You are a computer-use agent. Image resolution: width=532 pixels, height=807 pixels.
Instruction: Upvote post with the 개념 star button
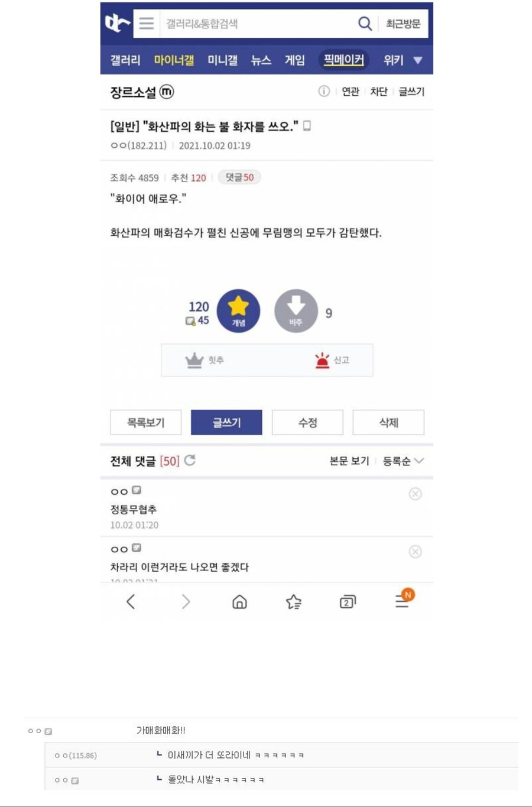(238, 311)
